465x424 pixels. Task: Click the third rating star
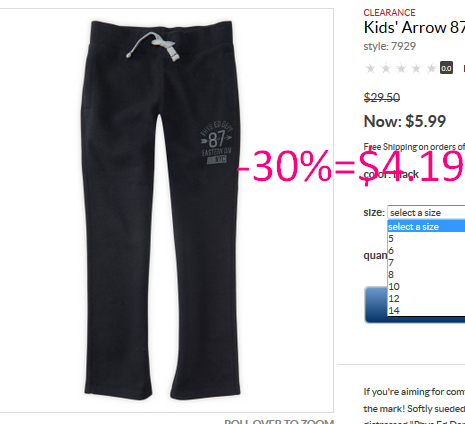pos(401,68)
